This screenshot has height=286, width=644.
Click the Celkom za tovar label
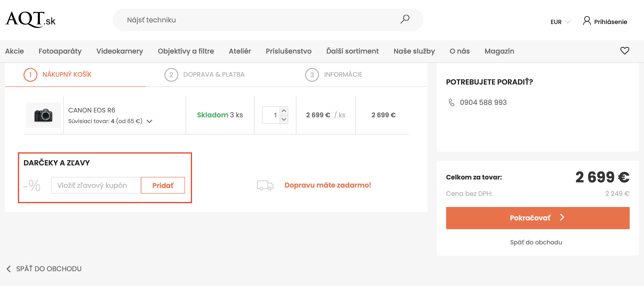[x=474, y=177]
